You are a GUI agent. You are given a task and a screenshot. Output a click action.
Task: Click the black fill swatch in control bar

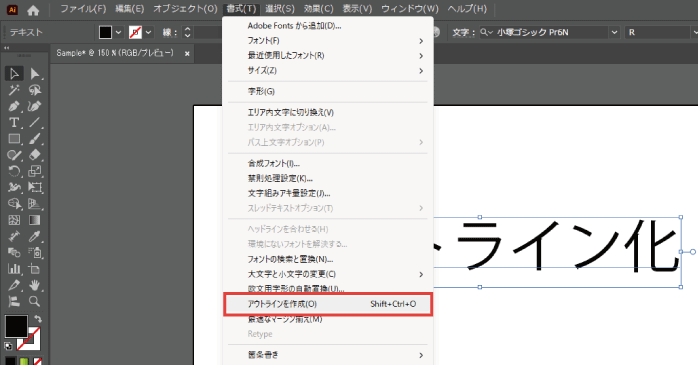pos(106,32)
